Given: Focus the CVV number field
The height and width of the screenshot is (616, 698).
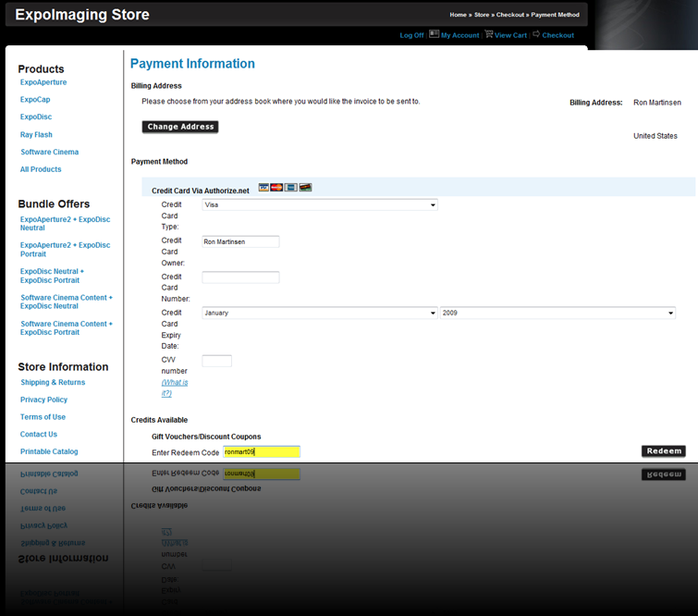Looking at the screenshot, I should click(x=216, y=361).
